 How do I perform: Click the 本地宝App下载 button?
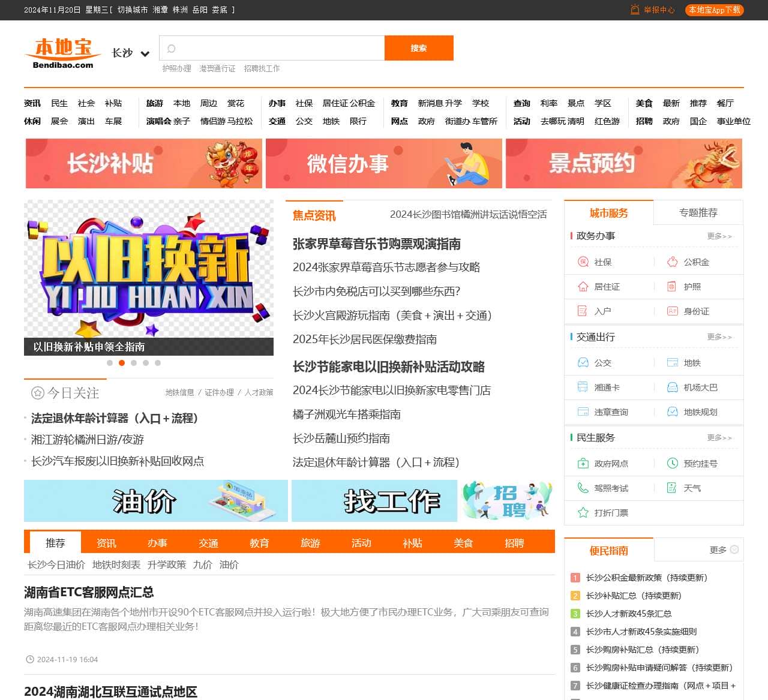pos(715,10)
